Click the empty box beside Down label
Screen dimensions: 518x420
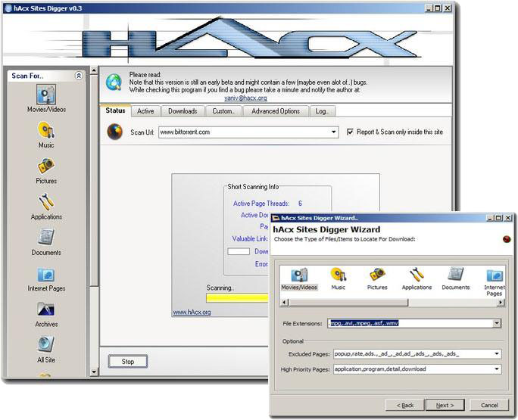coord(239,251)
